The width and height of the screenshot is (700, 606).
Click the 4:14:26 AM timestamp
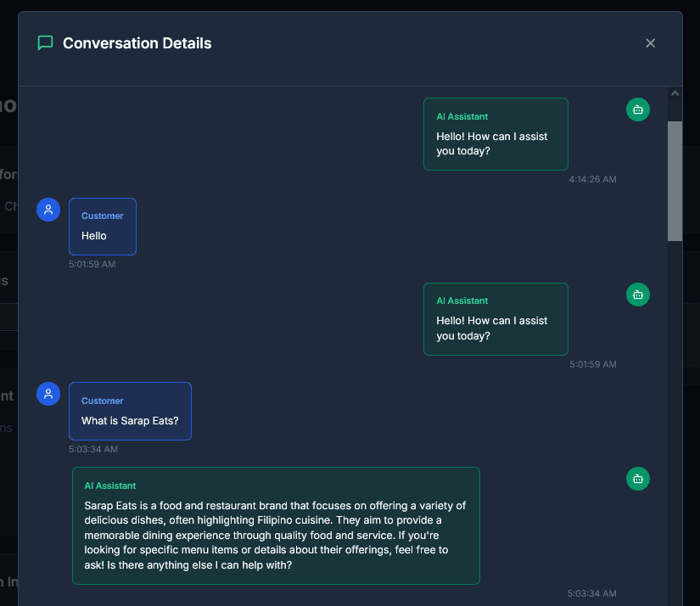click(x=594, y=178)
